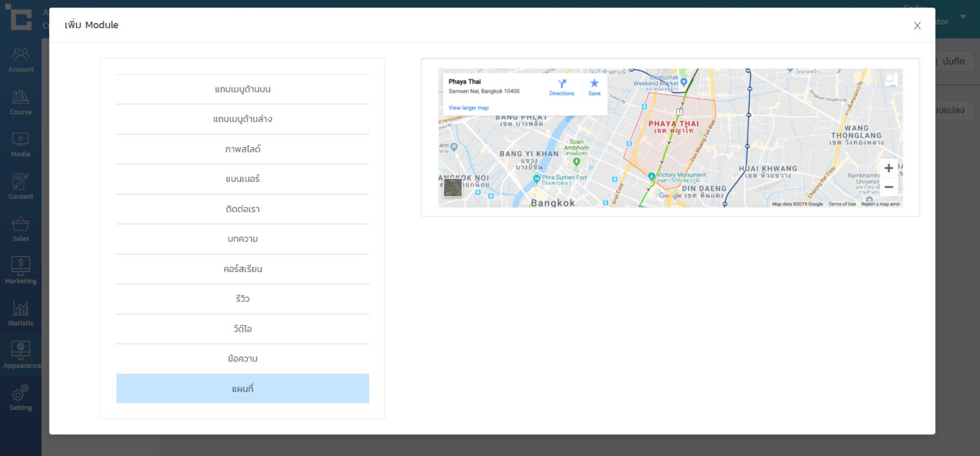The image size is (980, 456).
Task: Open the Content sidebar icon
Action: [20, 186]
